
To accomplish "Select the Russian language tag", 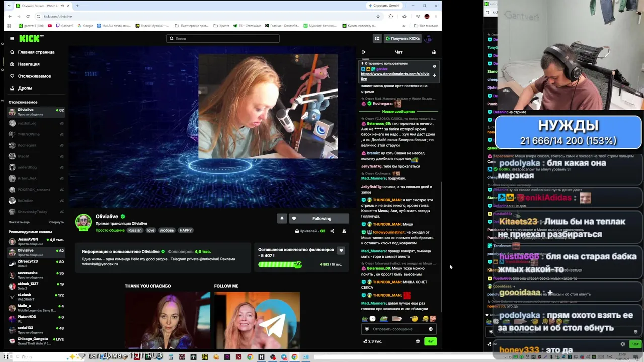I will (x=135, y=230).
